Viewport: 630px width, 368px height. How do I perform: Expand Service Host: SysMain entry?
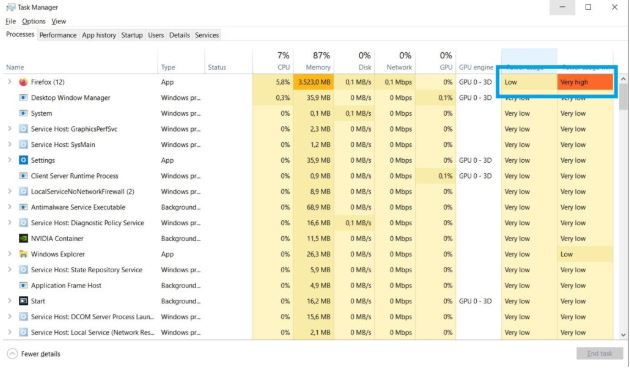coord(10,144)
